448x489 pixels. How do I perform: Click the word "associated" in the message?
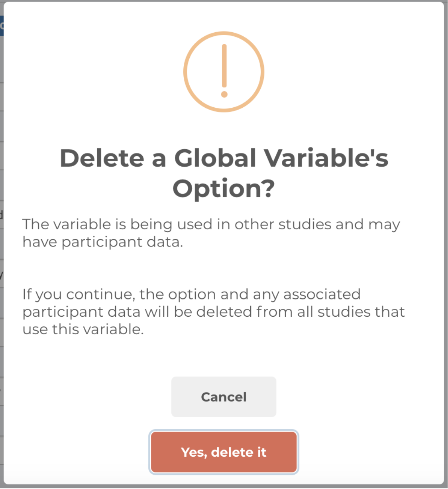click(322, 294)
